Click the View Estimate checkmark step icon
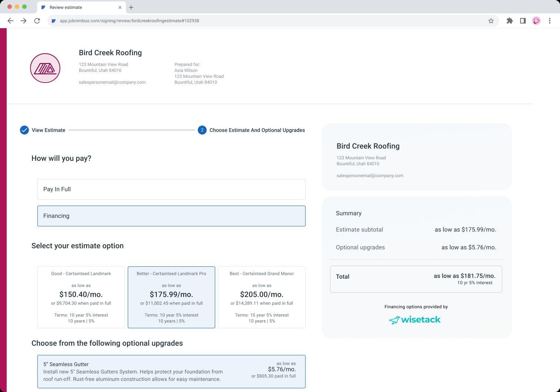560x392 pixels. (24, 130)
